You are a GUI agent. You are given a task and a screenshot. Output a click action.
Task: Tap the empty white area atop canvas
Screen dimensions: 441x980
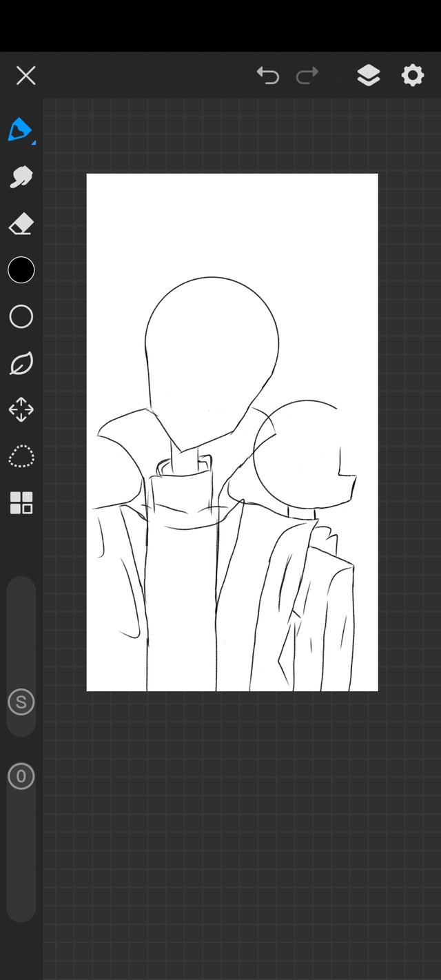232,221
